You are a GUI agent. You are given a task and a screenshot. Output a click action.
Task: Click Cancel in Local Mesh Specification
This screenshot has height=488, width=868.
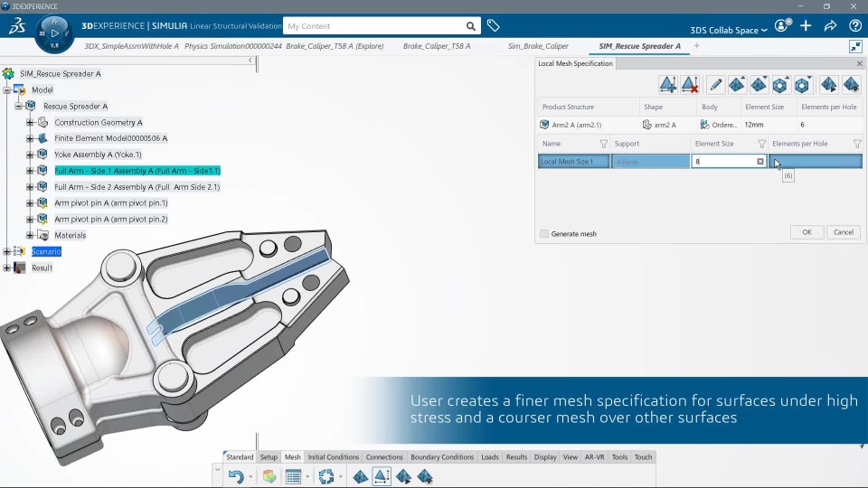click(844, 232)
